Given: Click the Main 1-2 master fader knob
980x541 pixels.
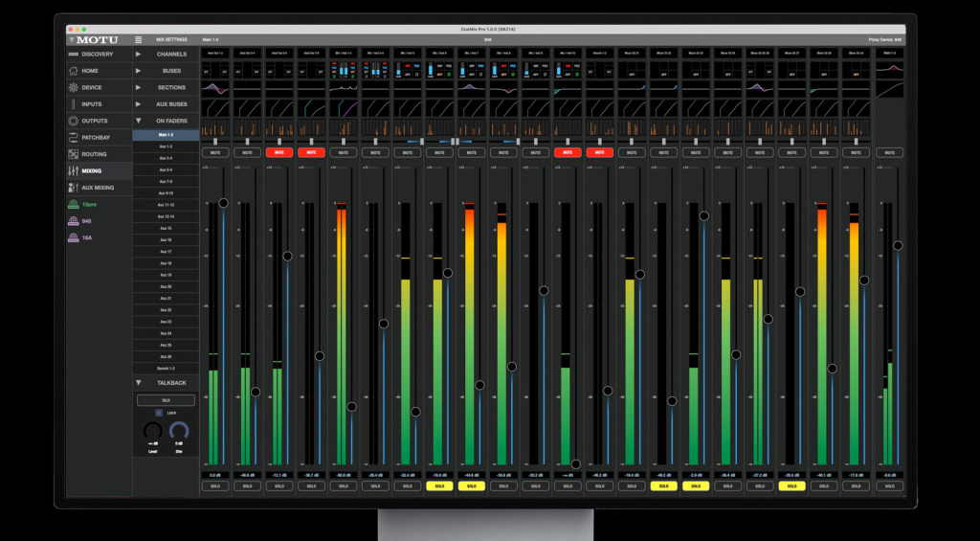Looking at the screenshot, I should (x=898, y=246).
